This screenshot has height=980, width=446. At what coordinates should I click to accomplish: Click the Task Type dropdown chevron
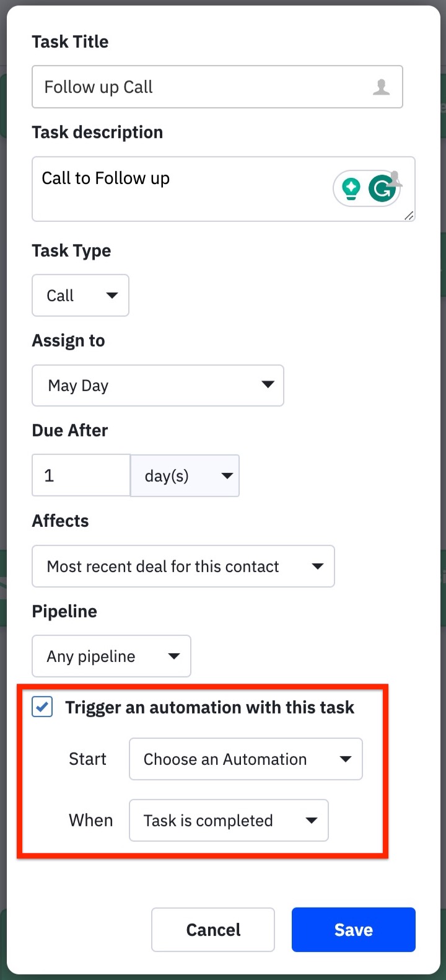(x=113, y=295)
